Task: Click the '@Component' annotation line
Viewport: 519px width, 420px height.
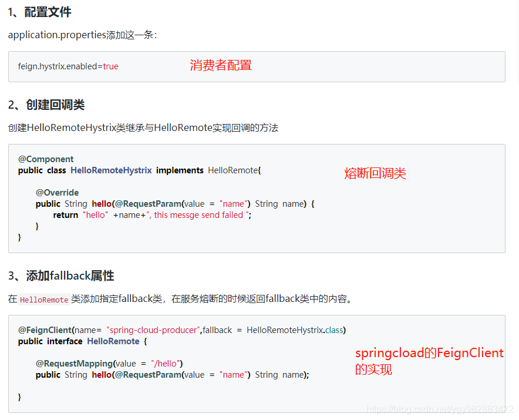Action: click(x=46, y=159)
